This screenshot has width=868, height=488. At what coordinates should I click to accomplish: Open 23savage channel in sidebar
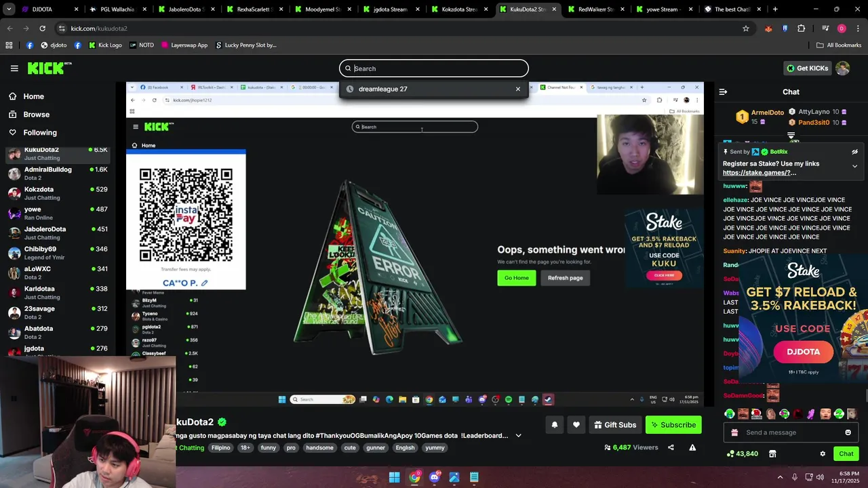[x=58, y=312]
